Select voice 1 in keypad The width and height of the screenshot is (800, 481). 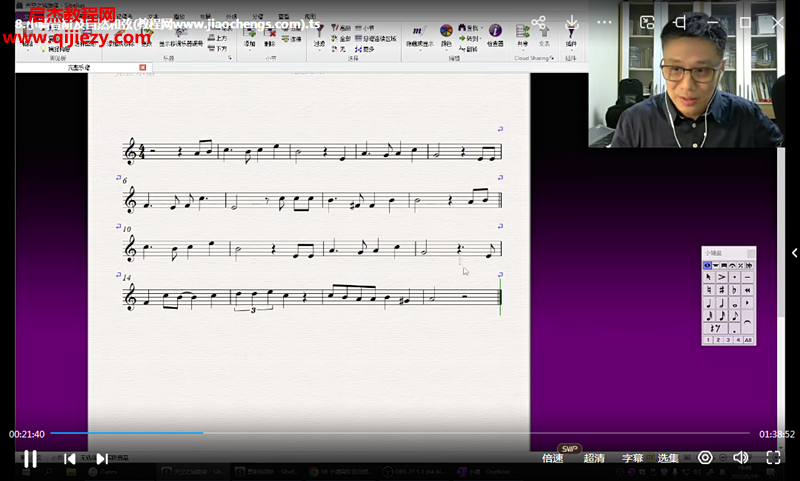pos(708,340)
